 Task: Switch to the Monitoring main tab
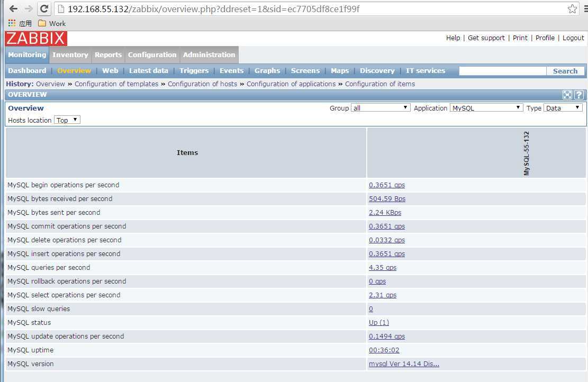27,54
